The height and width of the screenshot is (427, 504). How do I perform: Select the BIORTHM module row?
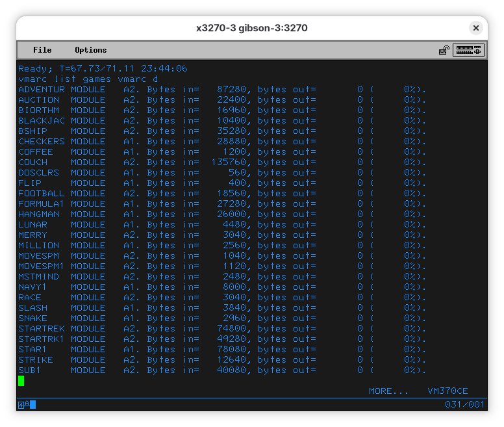pyautogui.click(x=222, y=110)
